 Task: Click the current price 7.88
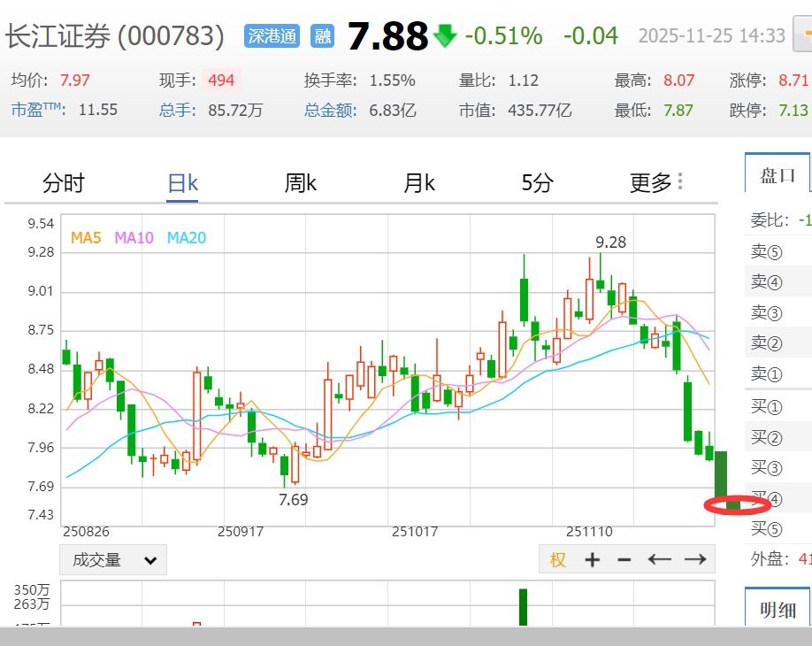click(388, 36)
